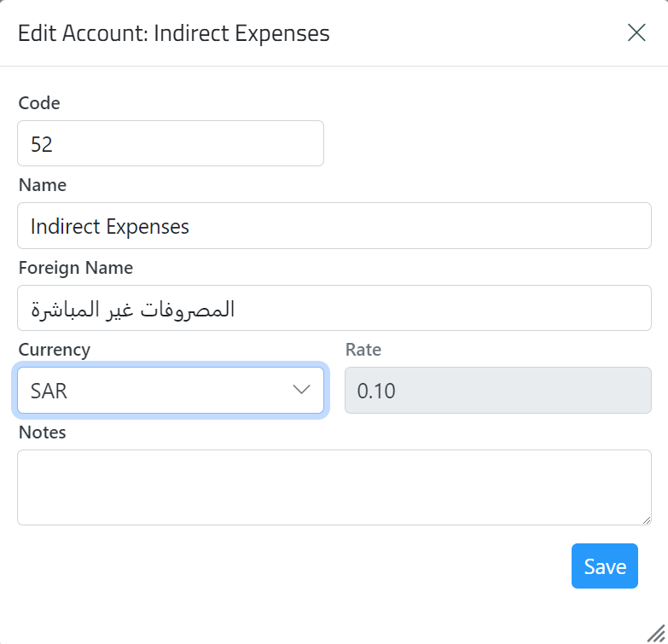Click the Currency label
668x644 pixels.
click(x=55, y=350)
